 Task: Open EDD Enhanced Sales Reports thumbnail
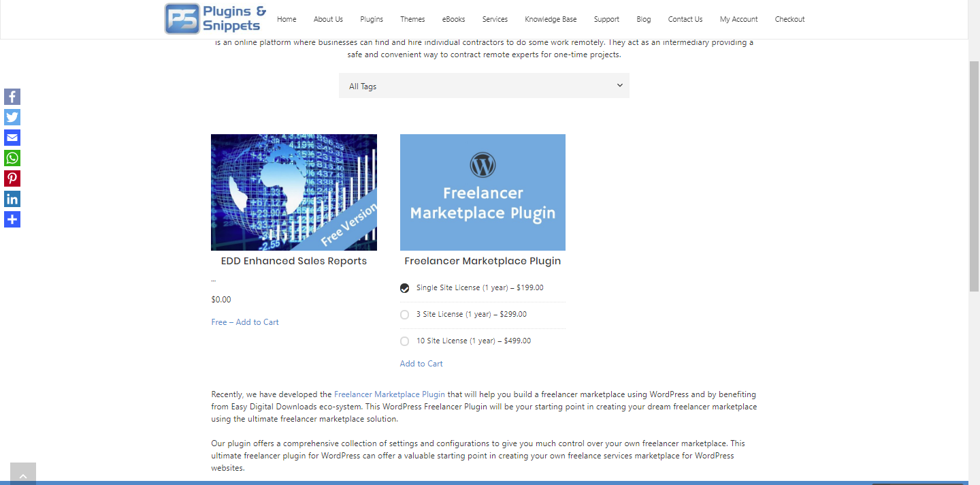click(x=294, y=192)
